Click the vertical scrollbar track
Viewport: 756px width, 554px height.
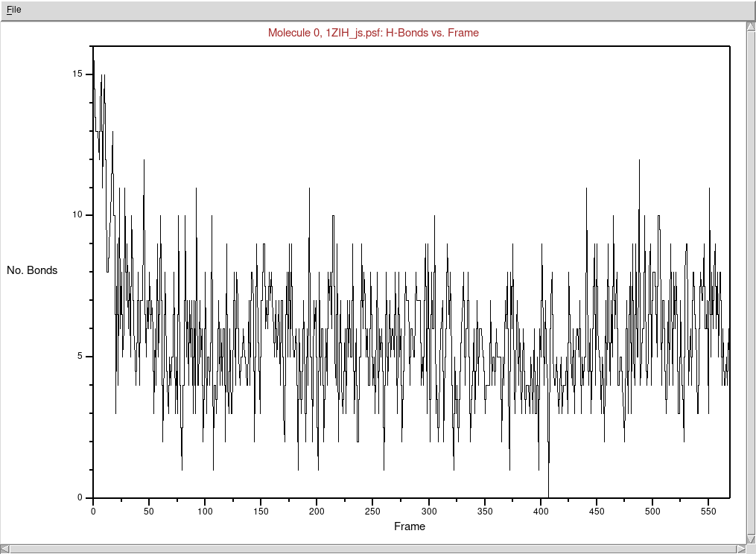[x=751, y=282]
